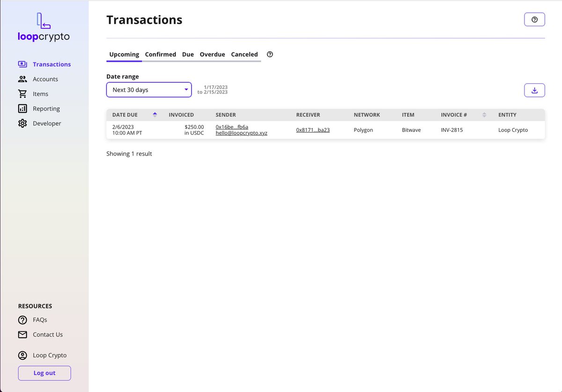Click the Showing 1 result text
This screenshot has width=562, height=392.
click(129, 153)
